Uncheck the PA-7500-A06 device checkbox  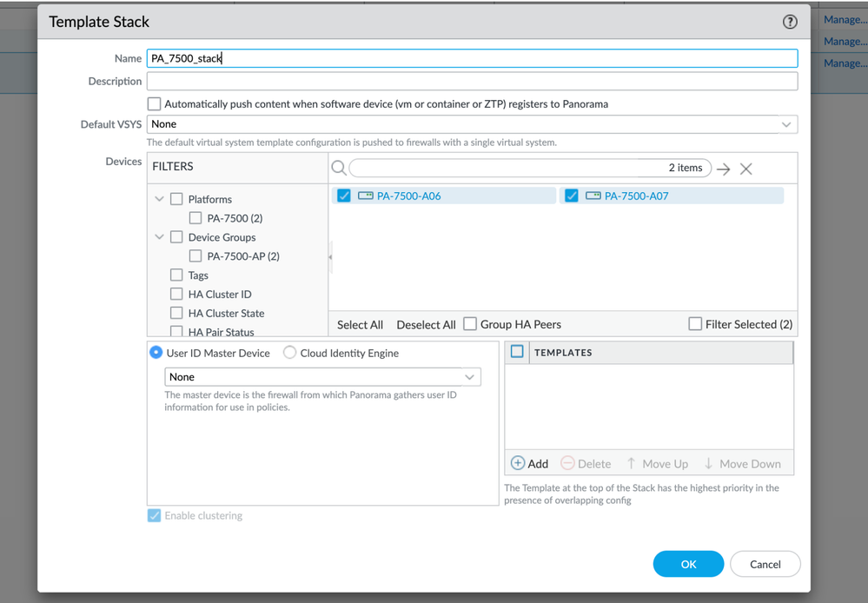pos(344,195)
